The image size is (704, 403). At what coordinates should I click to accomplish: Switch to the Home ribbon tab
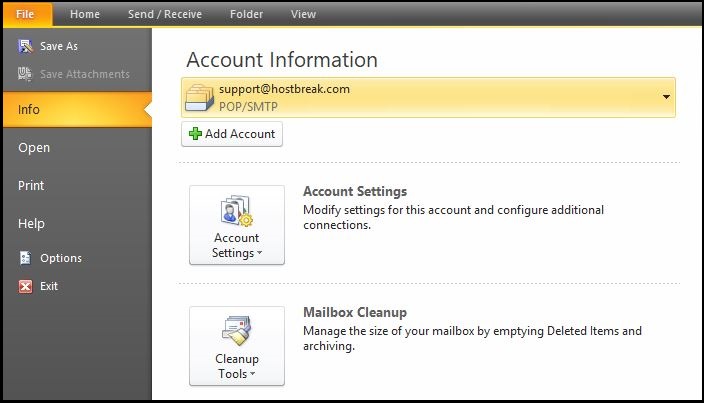click(85, 14)
